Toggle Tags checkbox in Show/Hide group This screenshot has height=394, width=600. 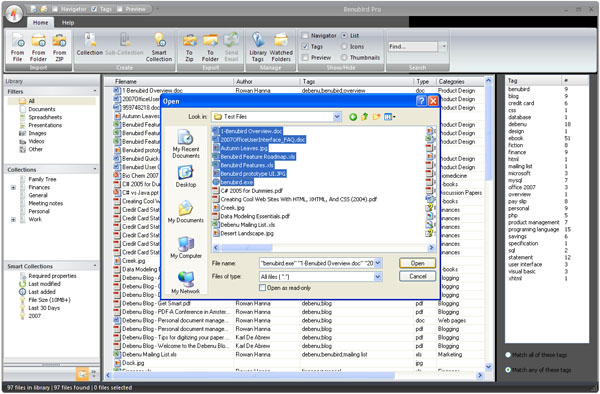pos(305,46)
